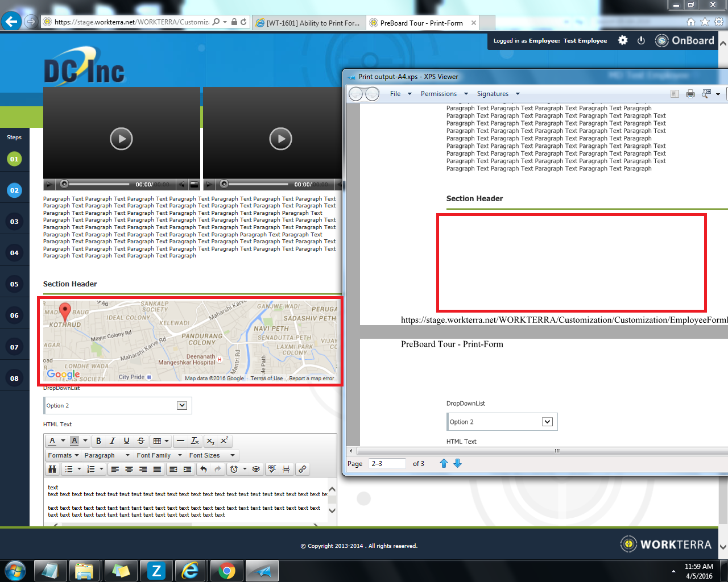Viewport: 728px width, 582px height.
Task: Toggle the spellcheck ABC button
Action: pyautogui.click(x=272, y=469)
